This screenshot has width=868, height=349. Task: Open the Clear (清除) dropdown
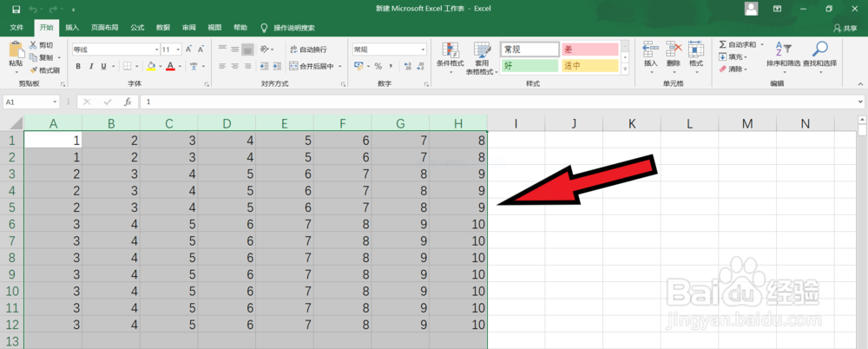733,69
